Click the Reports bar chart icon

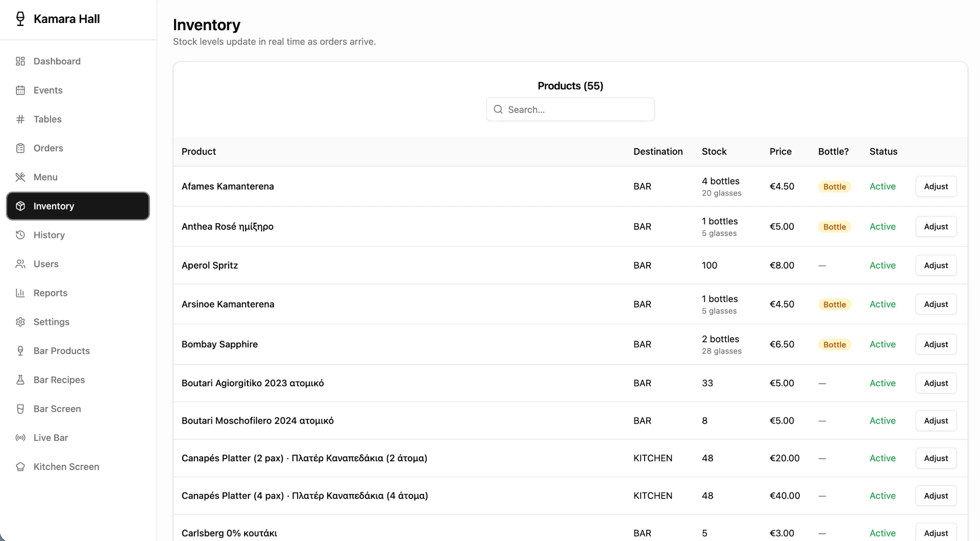coord(20,293)
